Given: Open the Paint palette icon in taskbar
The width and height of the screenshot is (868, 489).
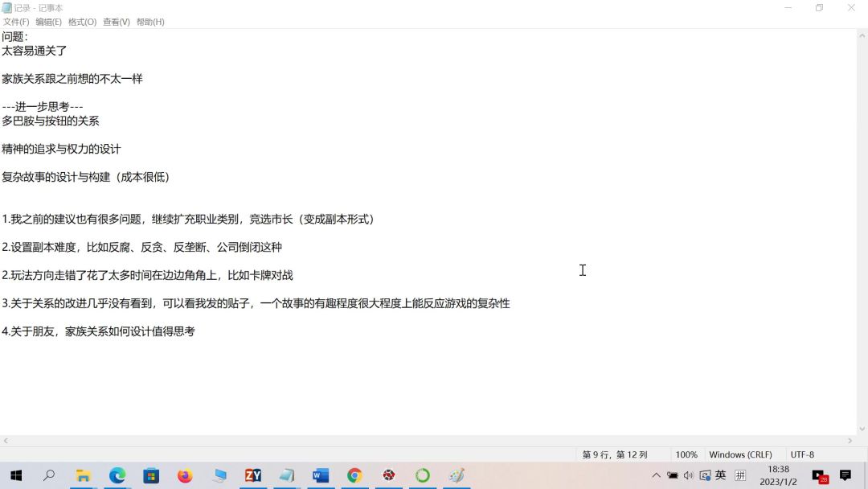Looking at the screenshot, I should [x=457, y=475].
